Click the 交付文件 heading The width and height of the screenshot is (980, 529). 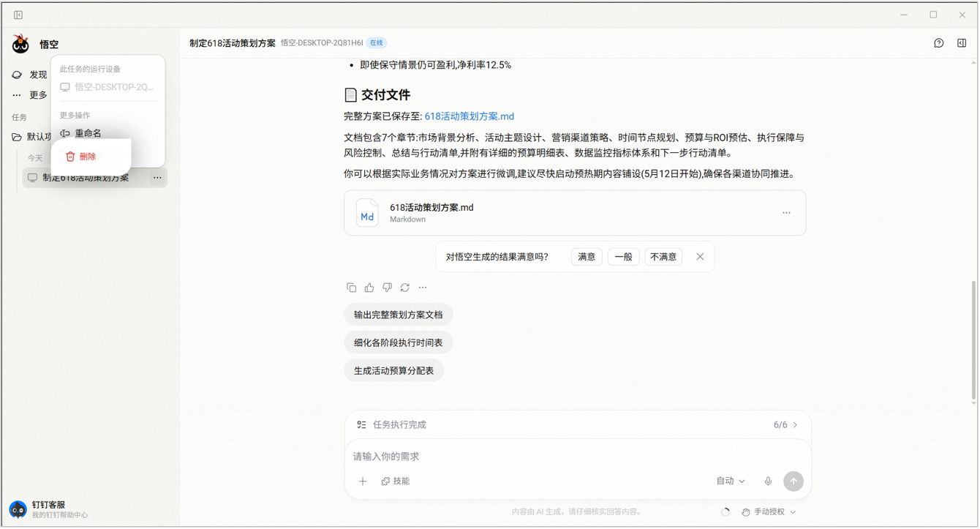tap(385, 95)
